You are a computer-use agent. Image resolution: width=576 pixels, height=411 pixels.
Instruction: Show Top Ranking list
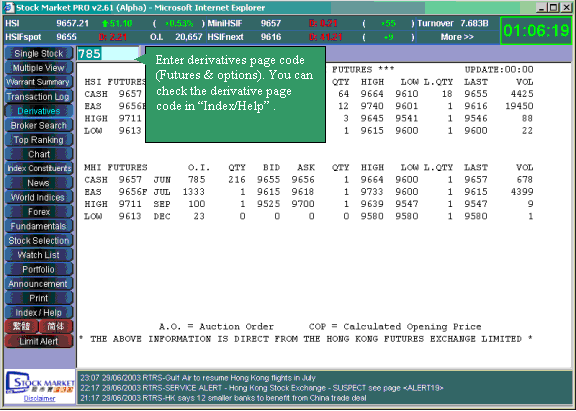point(39,140)
